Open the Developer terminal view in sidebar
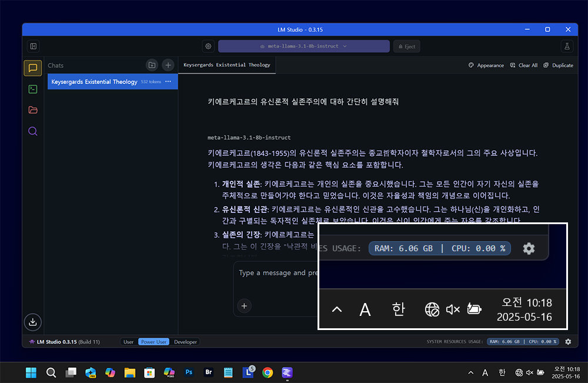The image size is (588, 383). coord(33,89)
